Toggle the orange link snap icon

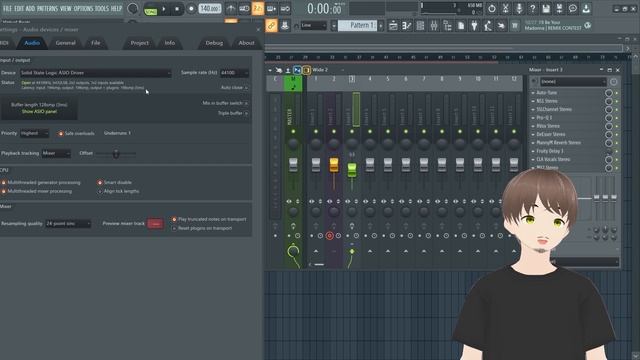[271, 25]
